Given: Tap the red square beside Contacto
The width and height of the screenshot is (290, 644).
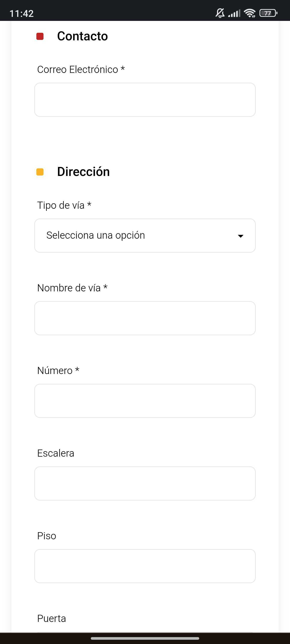Looking at the screenshot, I should click(40, 36).
